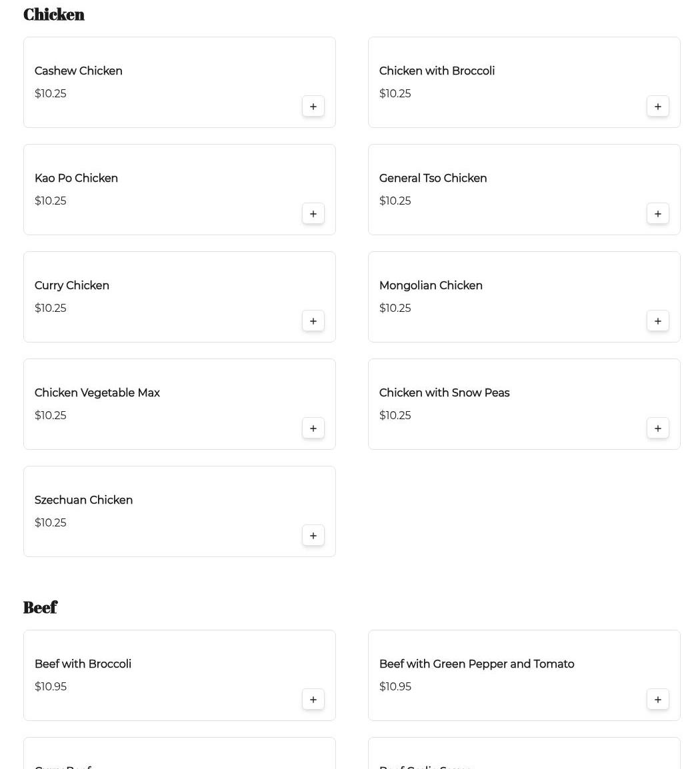Add Beef with Green Pepper and Tomato
Screen dimensions: 700x769
pyautogui.click(x=658, y=700)
